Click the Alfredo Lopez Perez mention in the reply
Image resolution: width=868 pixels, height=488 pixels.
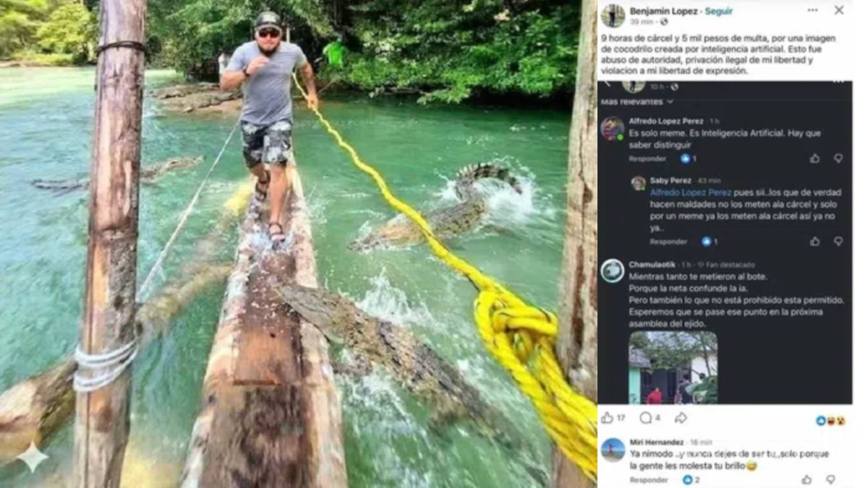(x=692, y=192)
